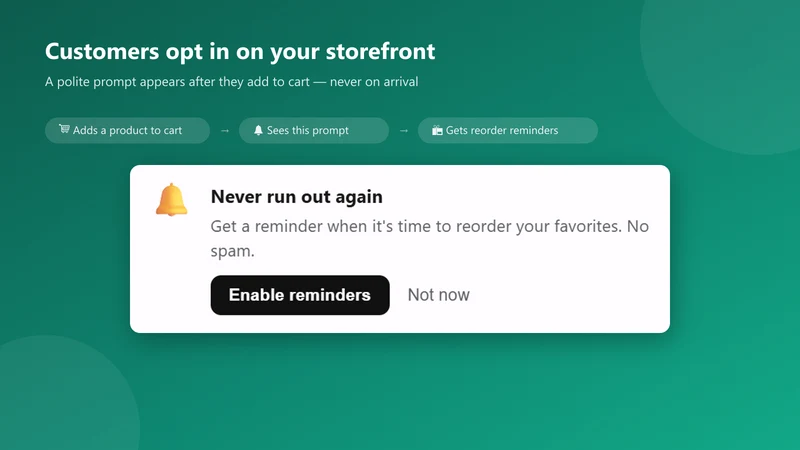Dismiss prompt with Not now
Screen dimensions: 800x450
438,295
